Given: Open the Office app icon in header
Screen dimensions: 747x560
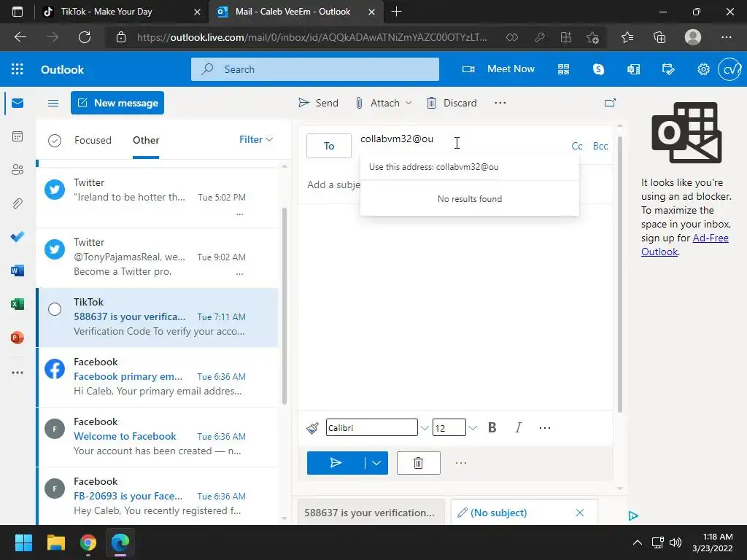Looking at the screenshot, I should pos(634,69).
